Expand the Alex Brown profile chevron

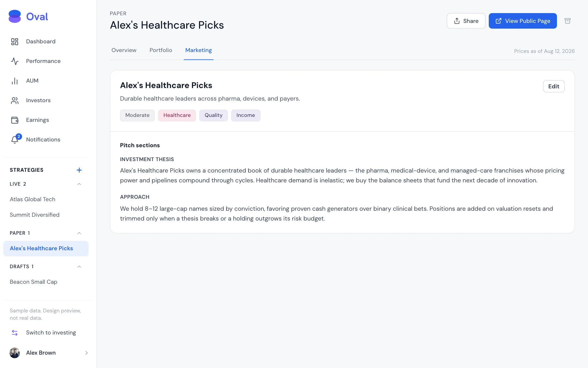(87, 353)
